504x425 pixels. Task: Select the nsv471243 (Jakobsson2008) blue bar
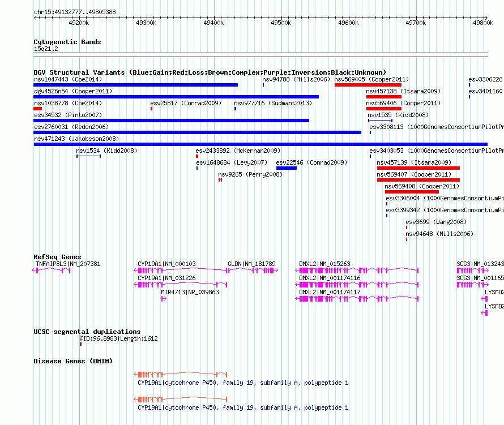(260, 144)
